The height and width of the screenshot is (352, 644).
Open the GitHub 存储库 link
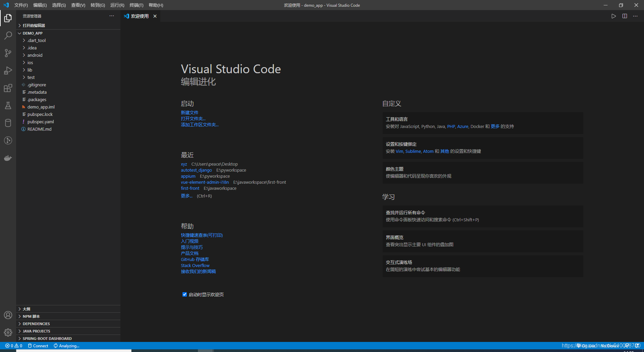tap(195, 260)
